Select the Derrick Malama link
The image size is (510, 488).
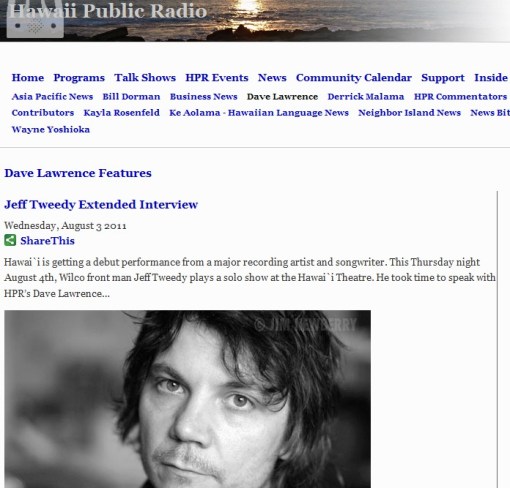(366, 96)
